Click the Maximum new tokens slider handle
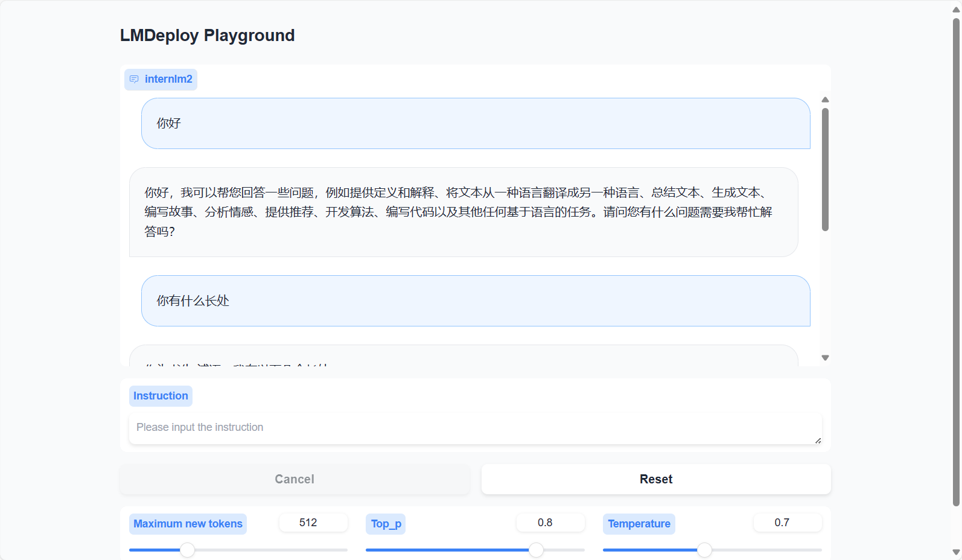This screenshot has height=560, width=962. (x=188, y=550)
